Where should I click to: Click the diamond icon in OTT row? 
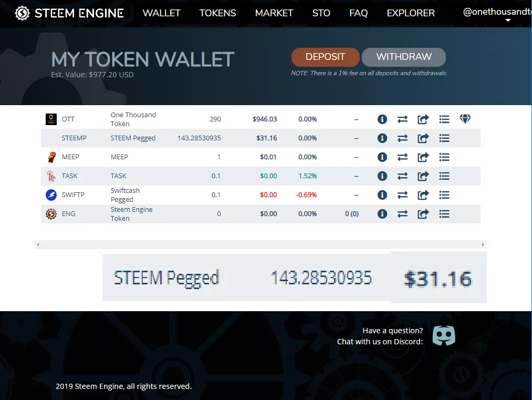tap(465, 119)
